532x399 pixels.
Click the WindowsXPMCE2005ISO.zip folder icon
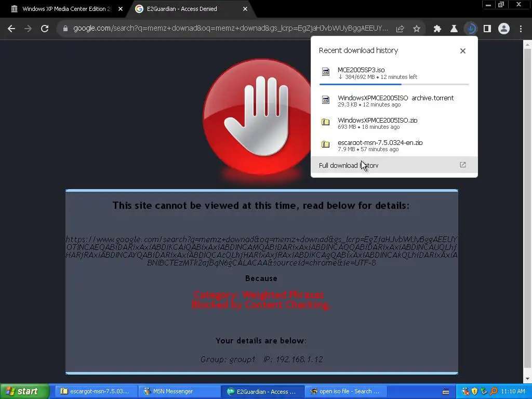325,122
